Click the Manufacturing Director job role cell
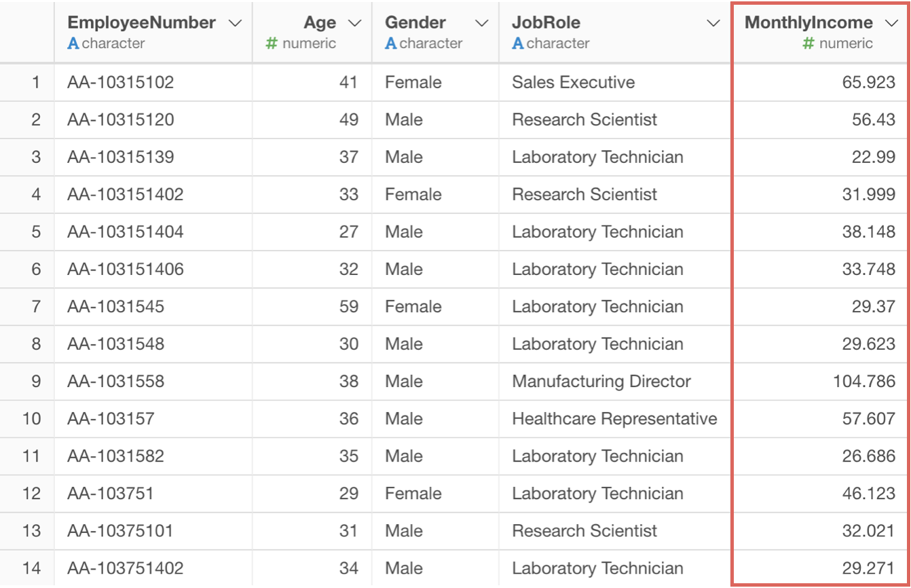The image size is (911, 588). coord(615,382)
